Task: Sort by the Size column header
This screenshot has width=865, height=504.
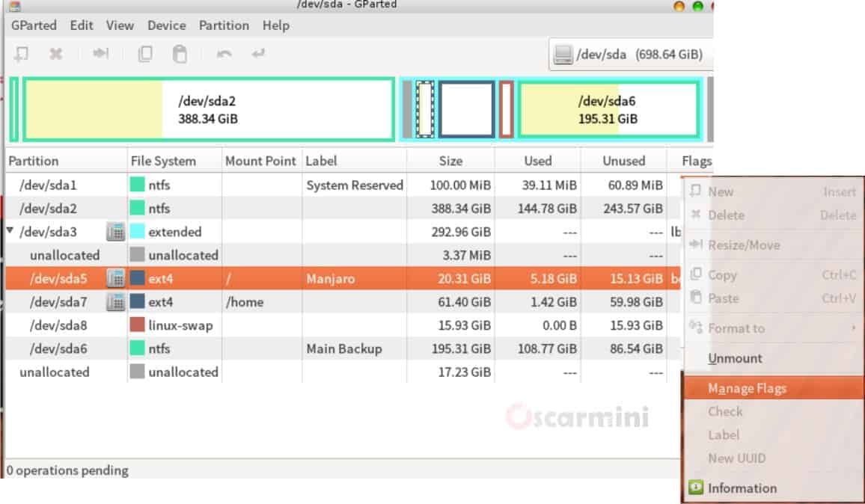Action: 450,161
